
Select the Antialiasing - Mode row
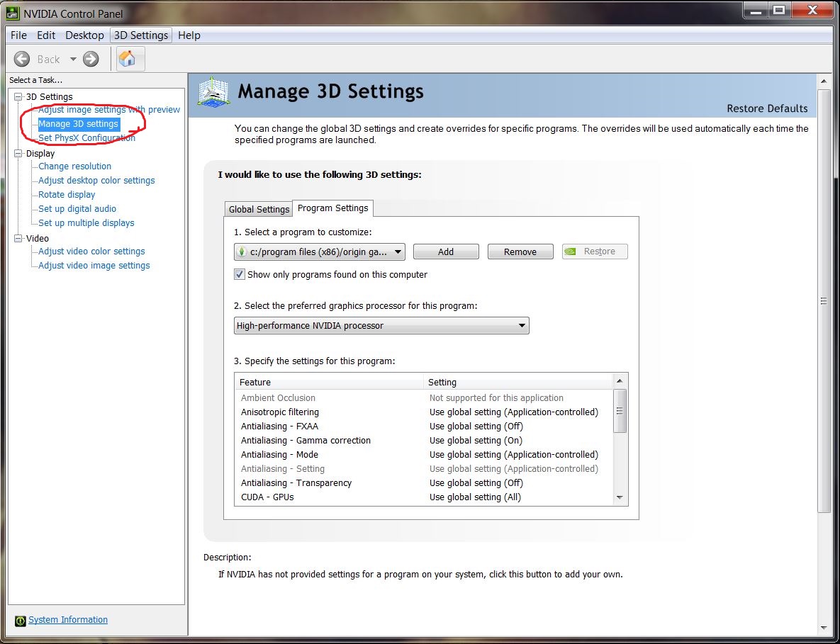[423, 455]
